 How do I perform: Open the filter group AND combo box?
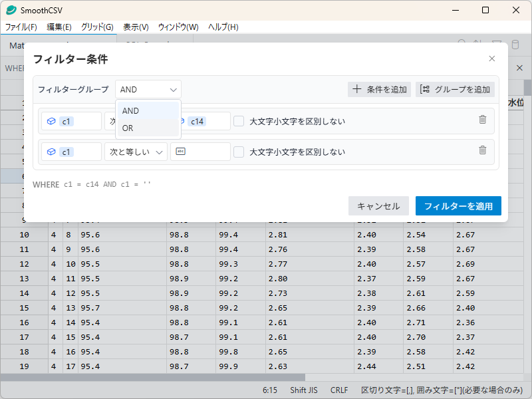click(x=148, y=90)
